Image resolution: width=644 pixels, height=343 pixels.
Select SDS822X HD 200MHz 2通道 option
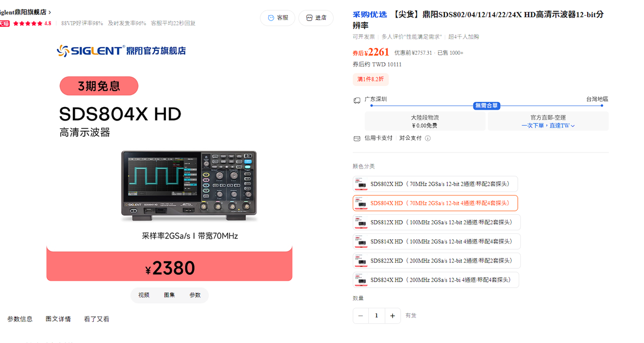437,261
